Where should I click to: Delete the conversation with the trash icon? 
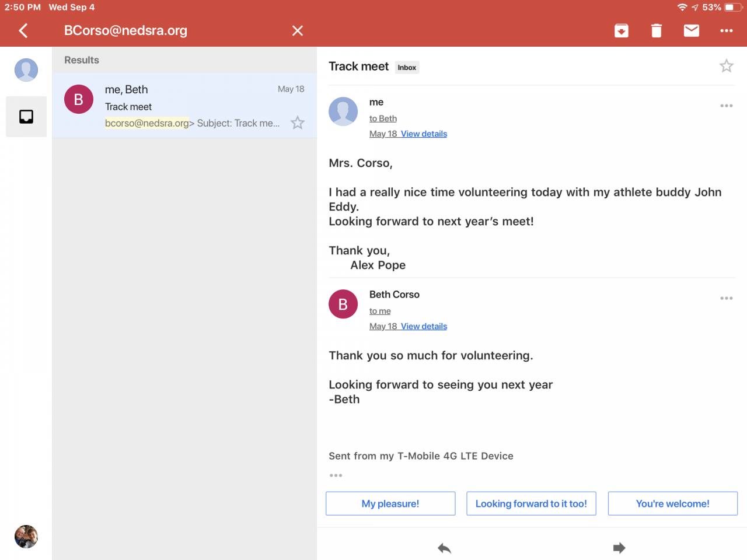[657, 30]
